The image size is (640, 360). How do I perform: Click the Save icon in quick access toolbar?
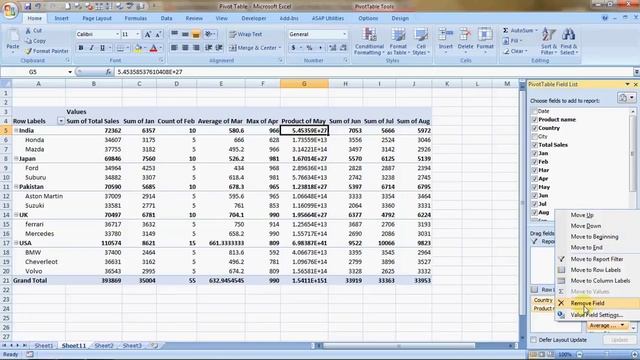pos(28,6)
